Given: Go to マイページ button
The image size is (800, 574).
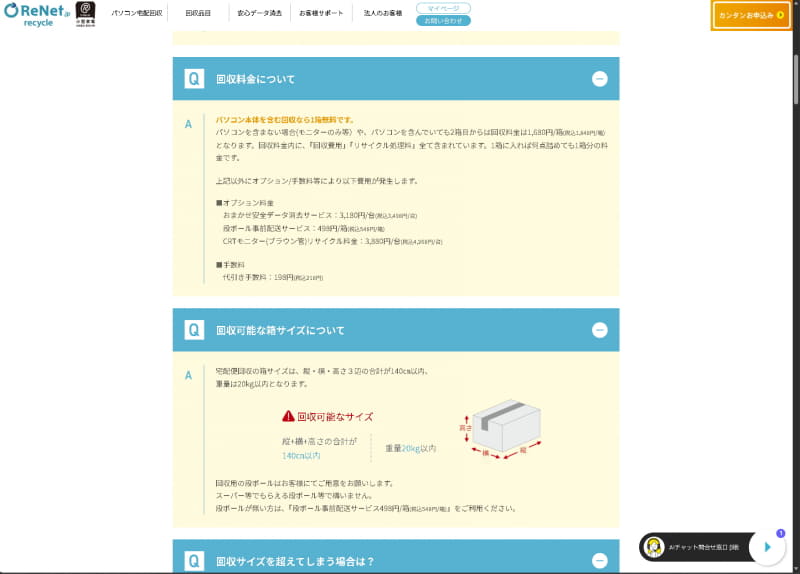Looking at the screenshot, I should point(443,8).
